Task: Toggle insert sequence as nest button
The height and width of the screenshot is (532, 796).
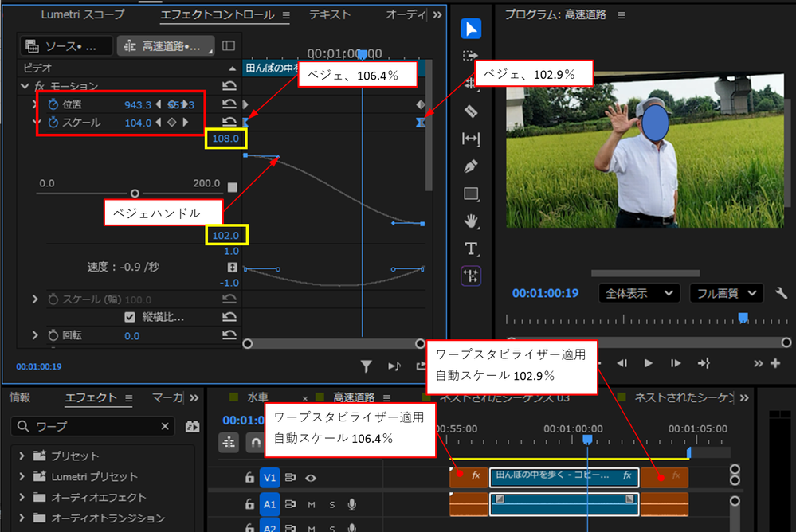Action: click(229, 443)
